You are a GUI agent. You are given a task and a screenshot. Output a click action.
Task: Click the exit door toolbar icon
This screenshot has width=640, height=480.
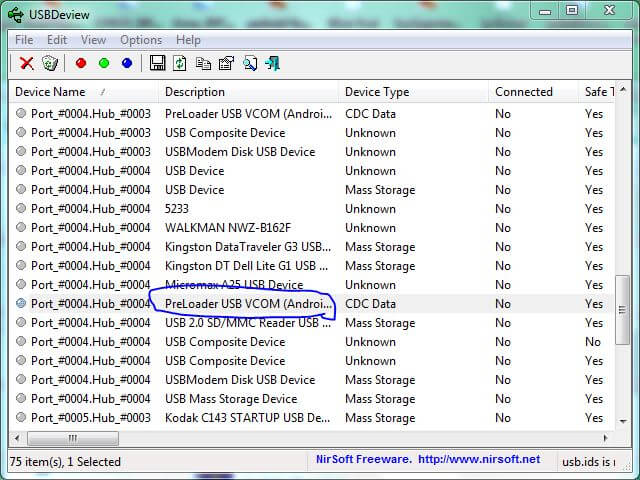click(272, 63)
